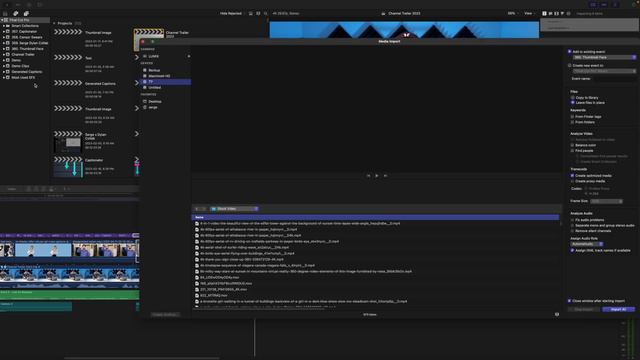The image size is (640, 360).
Task: Toggle Create proxy media checkbox
Action: (572, 181)
